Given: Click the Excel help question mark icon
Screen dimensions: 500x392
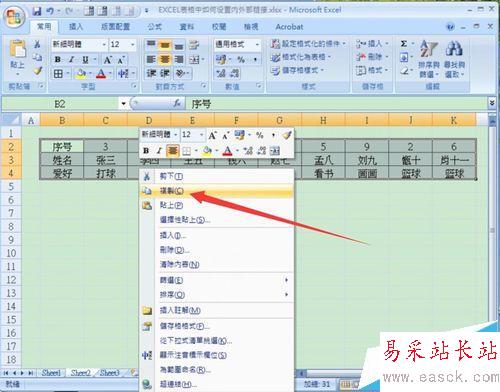Looking at the screenshot, I should 450,27.
